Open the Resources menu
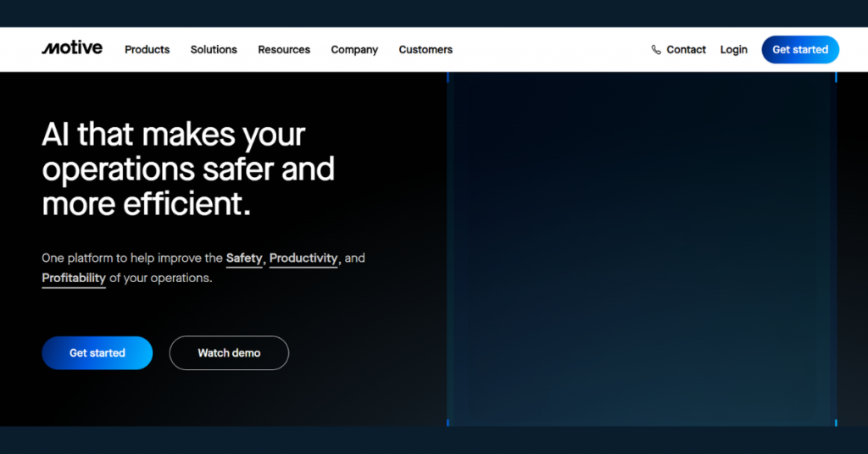The image size is (868, 454). 284,50
